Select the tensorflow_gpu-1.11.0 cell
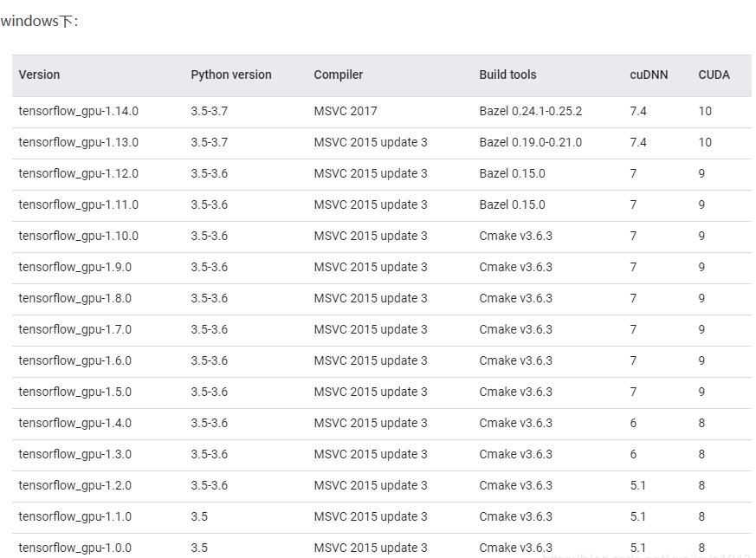Screen dimensions: 756x558 tap(78, 205)
